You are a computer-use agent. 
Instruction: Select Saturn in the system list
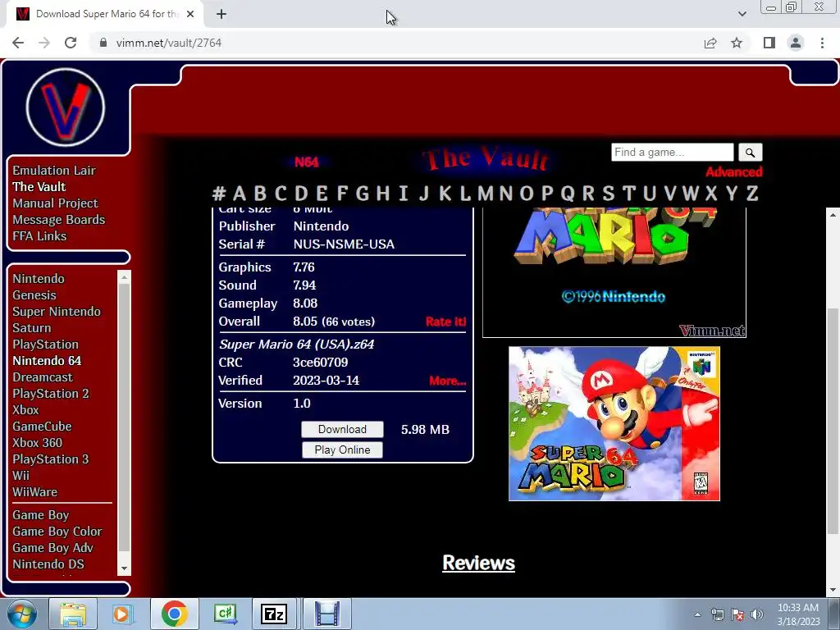32,328
